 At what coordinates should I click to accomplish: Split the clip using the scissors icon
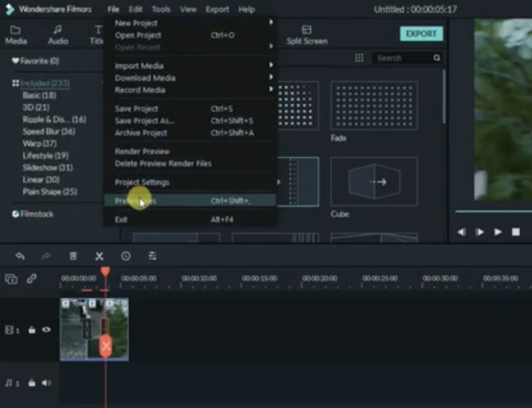pos(99,256)
